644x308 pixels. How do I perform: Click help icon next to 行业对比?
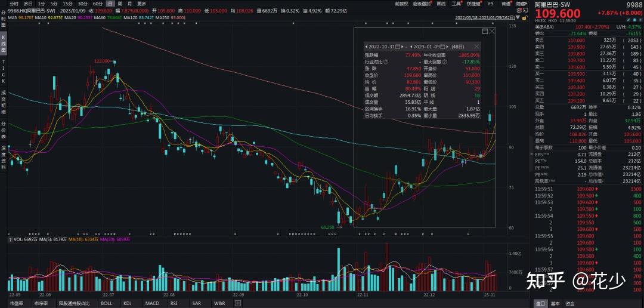click(386, 61)
